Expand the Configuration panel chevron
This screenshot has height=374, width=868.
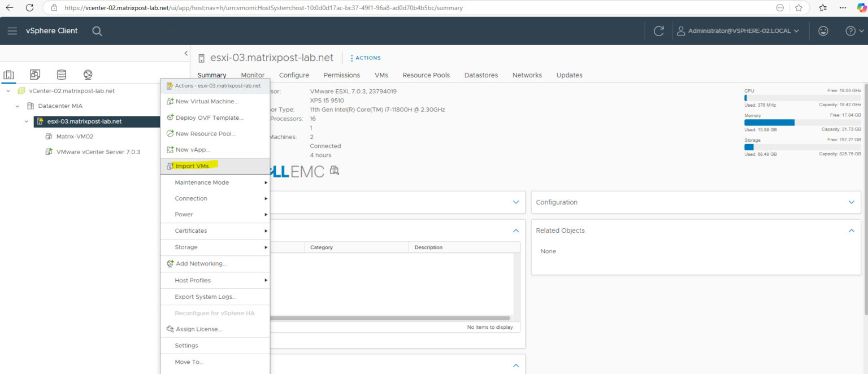pyautogui.click(x=851, y=202)
